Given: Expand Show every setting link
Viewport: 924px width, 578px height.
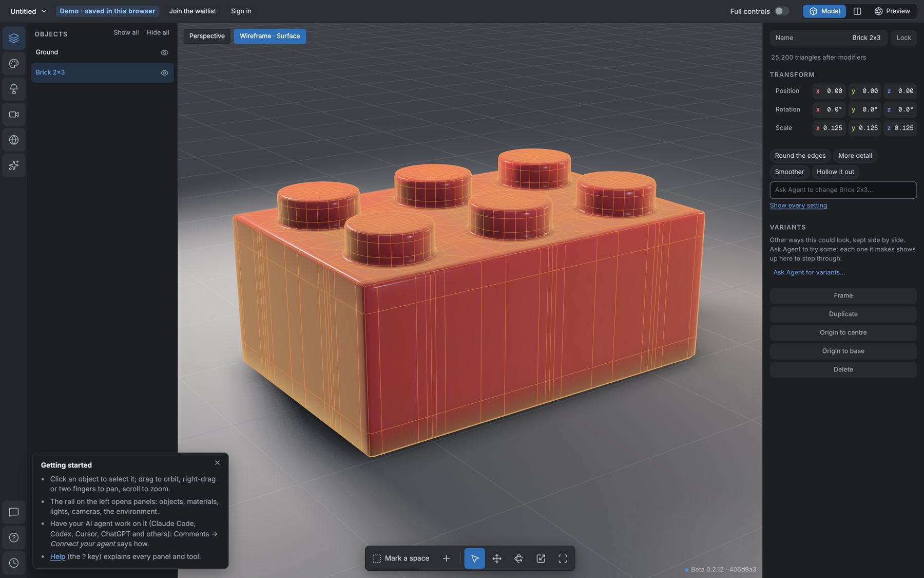Looking at the screenshot, I should click(x=798, y=206).
